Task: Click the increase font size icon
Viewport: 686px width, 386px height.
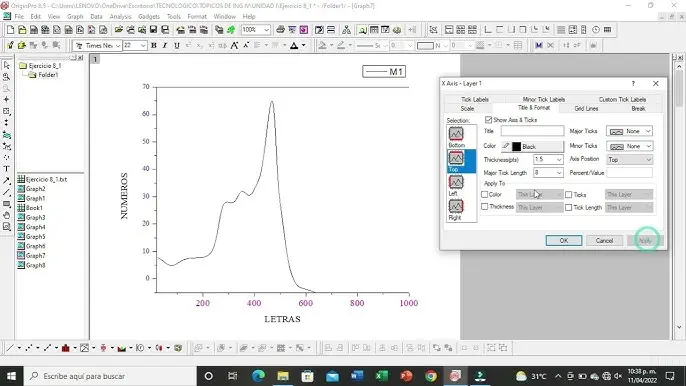Action: point(234,46)
